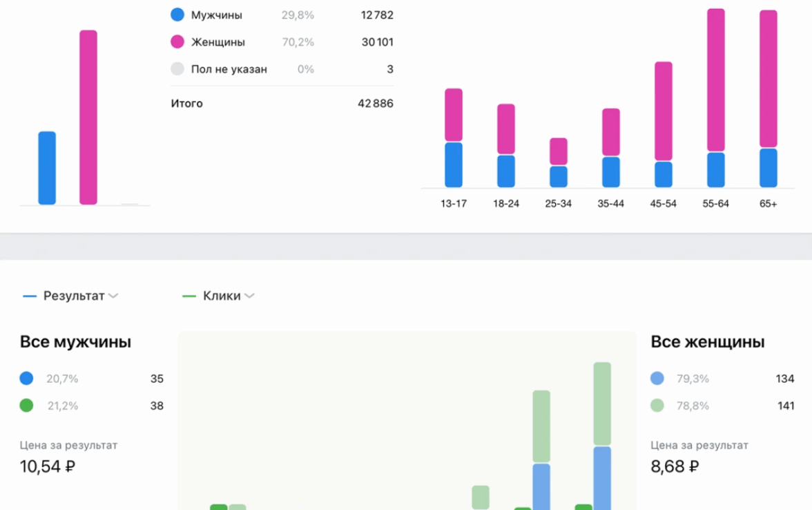The width and height of the screenshot is (812, 510).
Task: Click the 42 886 total value
Action: [376, 103]
